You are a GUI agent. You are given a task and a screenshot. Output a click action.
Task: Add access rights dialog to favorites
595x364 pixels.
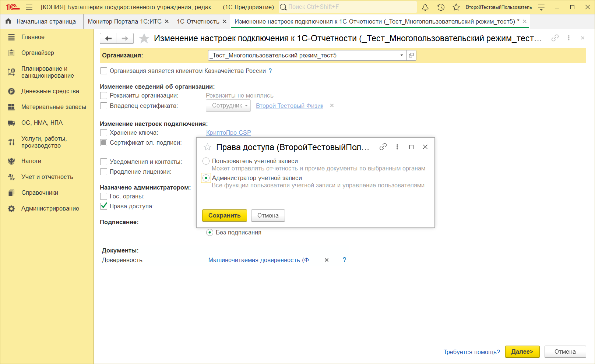(x=208, y=147)
